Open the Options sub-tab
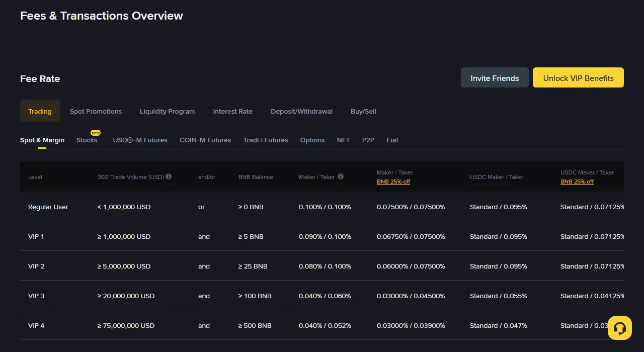Image resolution: width=644 pixels, height=352 pixels. (312, 140)
